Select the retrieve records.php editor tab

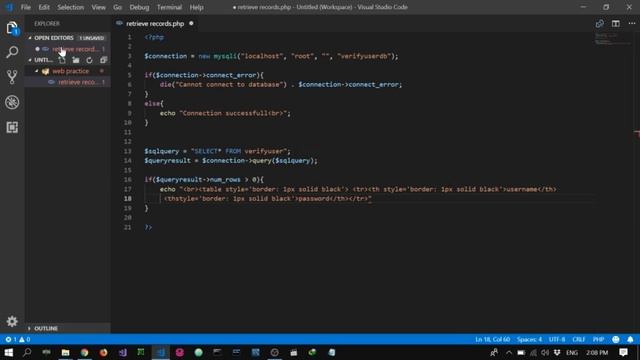(x=155, y=24)
